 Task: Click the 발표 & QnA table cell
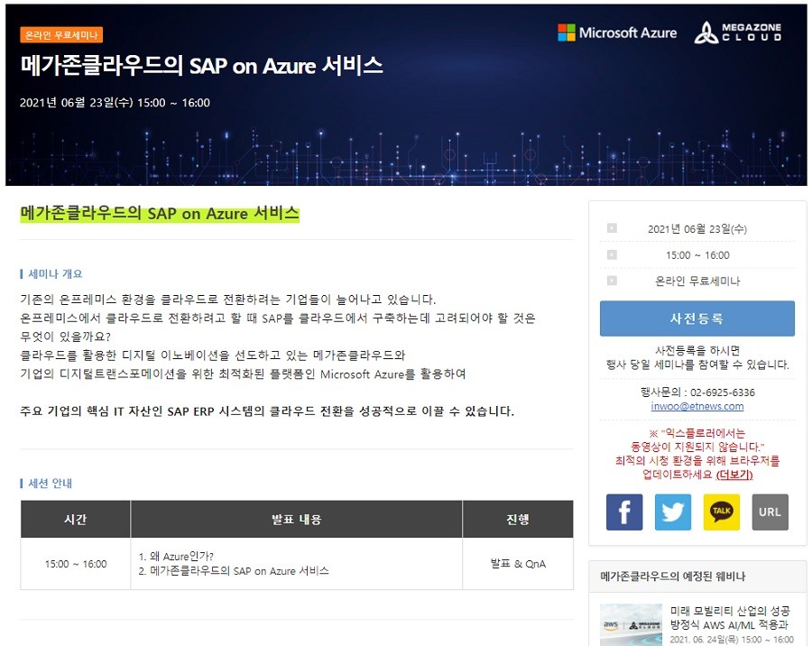(518, 564)
